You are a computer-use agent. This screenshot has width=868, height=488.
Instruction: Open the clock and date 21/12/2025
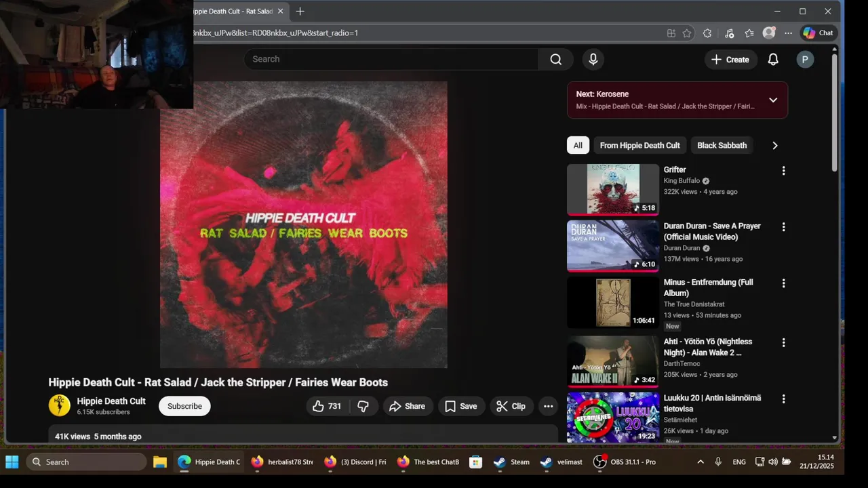816,462
